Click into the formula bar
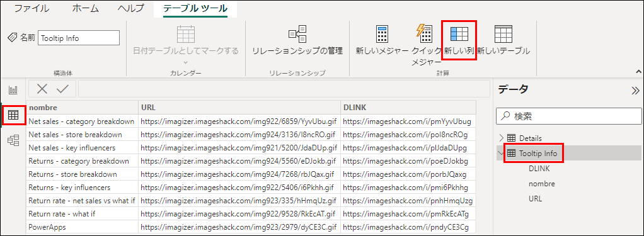644x236 pixels. 284,89
